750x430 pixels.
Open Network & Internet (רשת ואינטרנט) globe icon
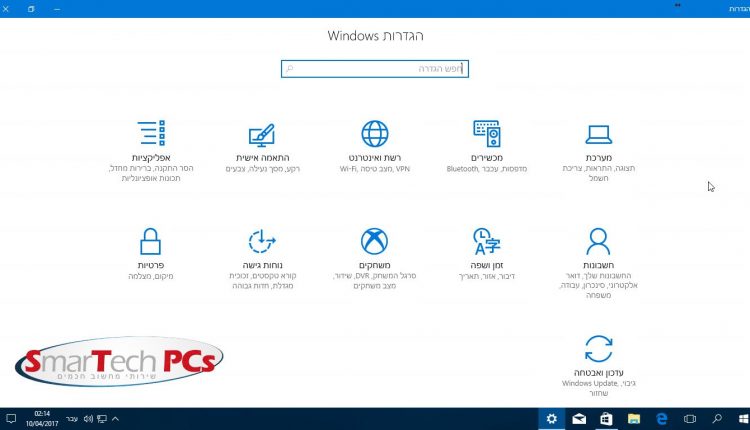375,134
